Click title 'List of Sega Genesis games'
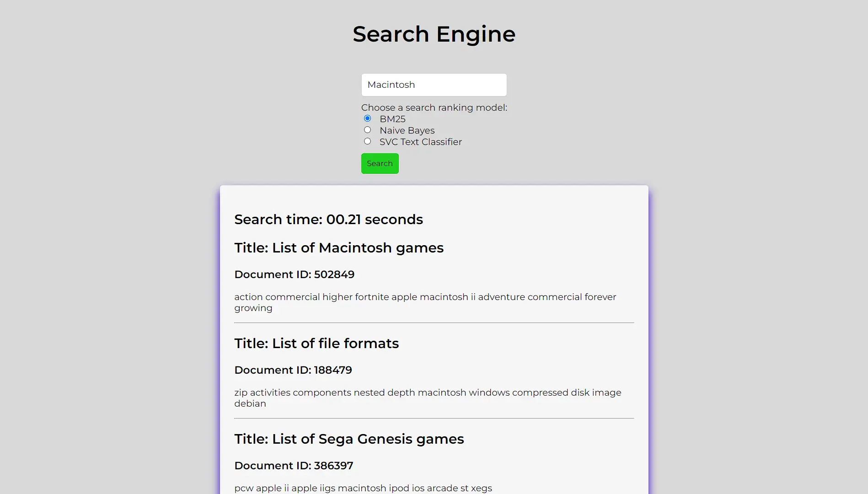Image resolution: width=868 pixels, height=494 pixels. click(349, 439)
